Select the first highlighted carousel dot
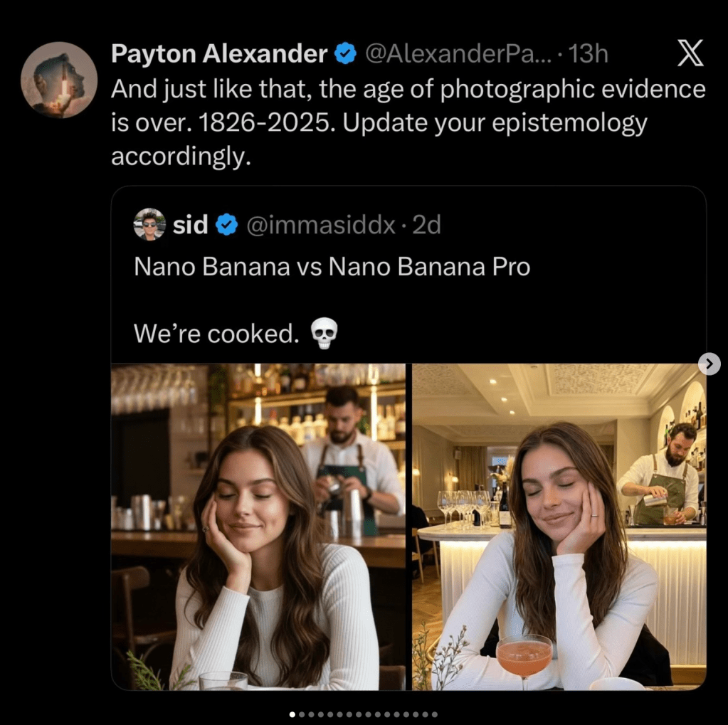 pos(292,714)
